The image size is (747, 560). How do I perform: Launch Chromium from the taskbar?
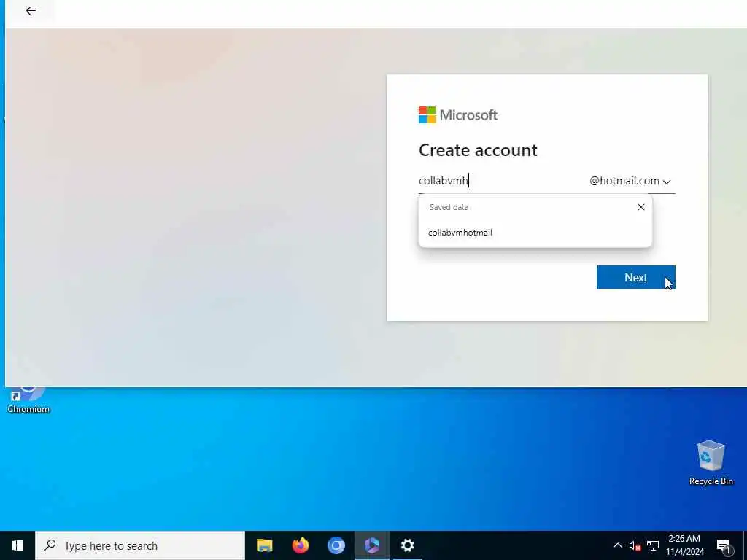(336, 545)
